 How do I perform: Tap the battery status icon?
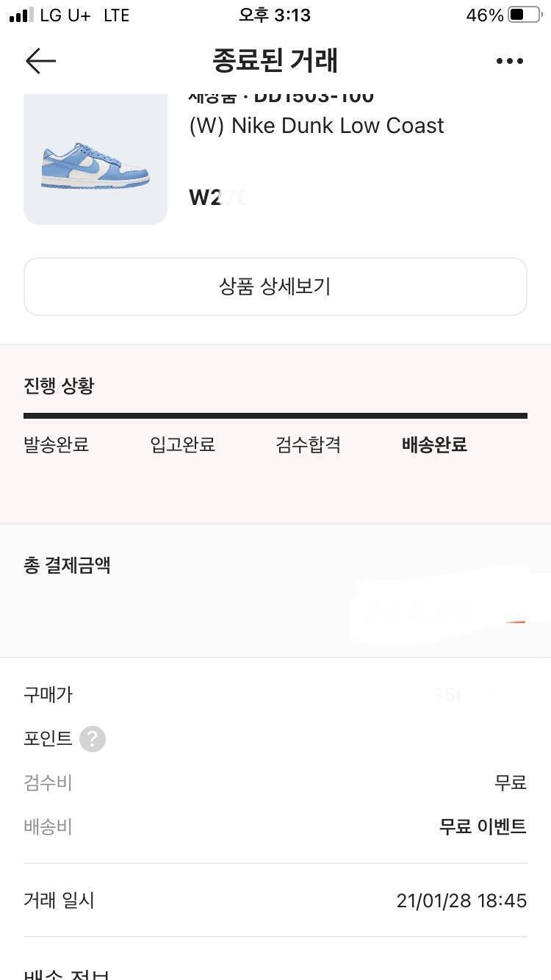tap(524, 15)
